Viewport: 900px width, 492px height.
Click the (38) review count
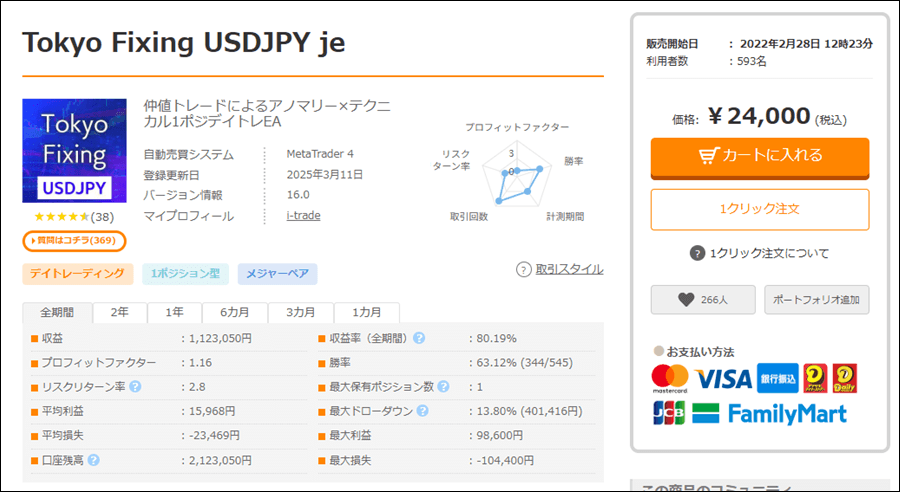[x=103, y=217]
